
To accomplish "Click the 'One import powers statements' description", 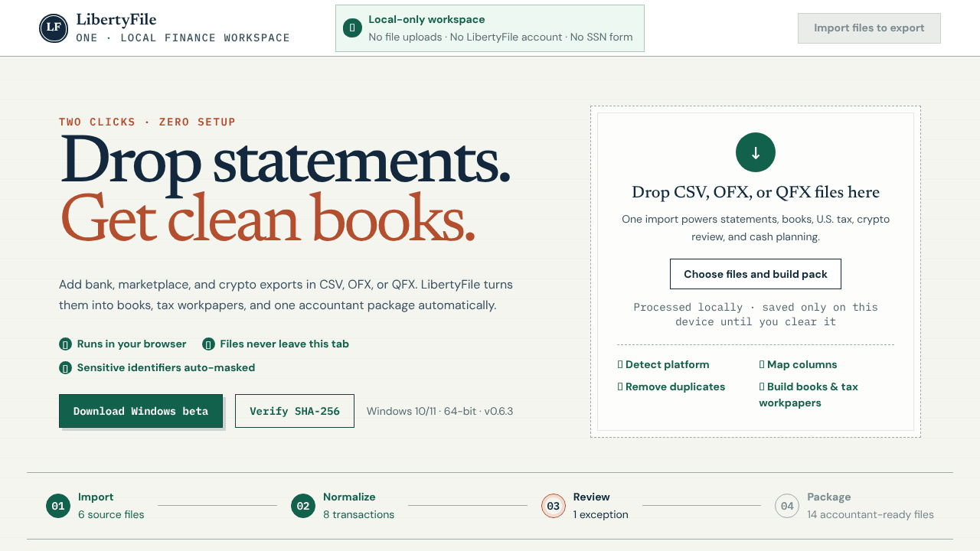I will coord(756,228).
